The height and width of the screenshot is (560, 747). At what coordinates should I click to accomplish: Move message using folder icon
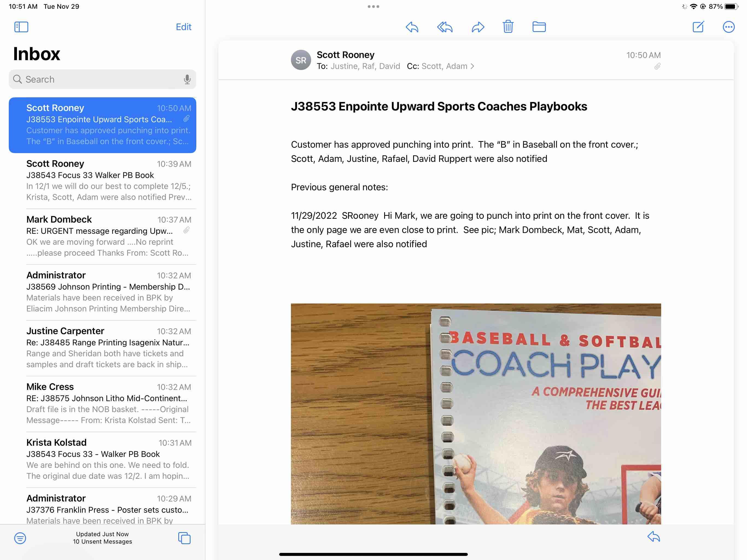(x=539, y=27)
